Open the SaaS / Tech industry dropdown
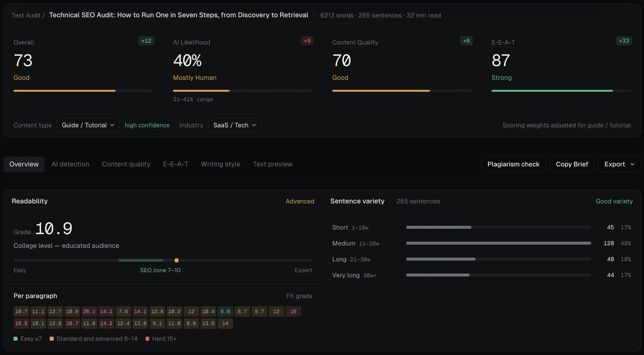The height and width of the screenshot is (355, 644). 235,125
